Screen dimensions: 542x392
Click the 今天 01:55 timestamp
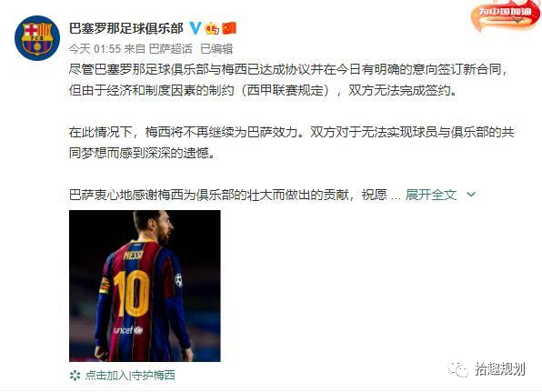[95, 49]
